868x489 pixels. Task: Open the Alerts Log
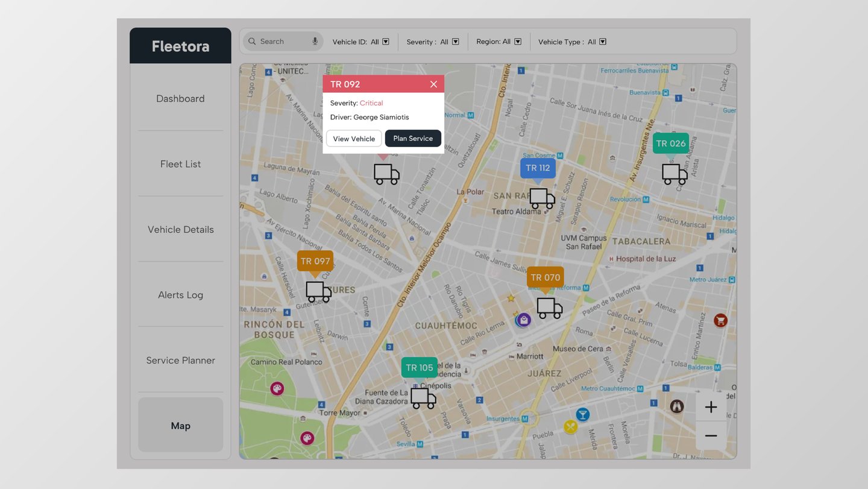coord(180,295)
